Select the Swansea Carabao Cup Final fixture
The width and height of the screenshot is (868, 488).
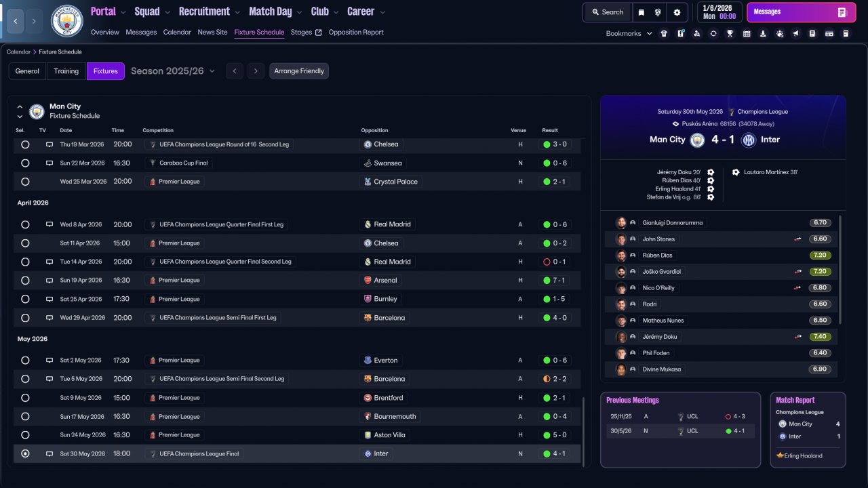(25, 163)
